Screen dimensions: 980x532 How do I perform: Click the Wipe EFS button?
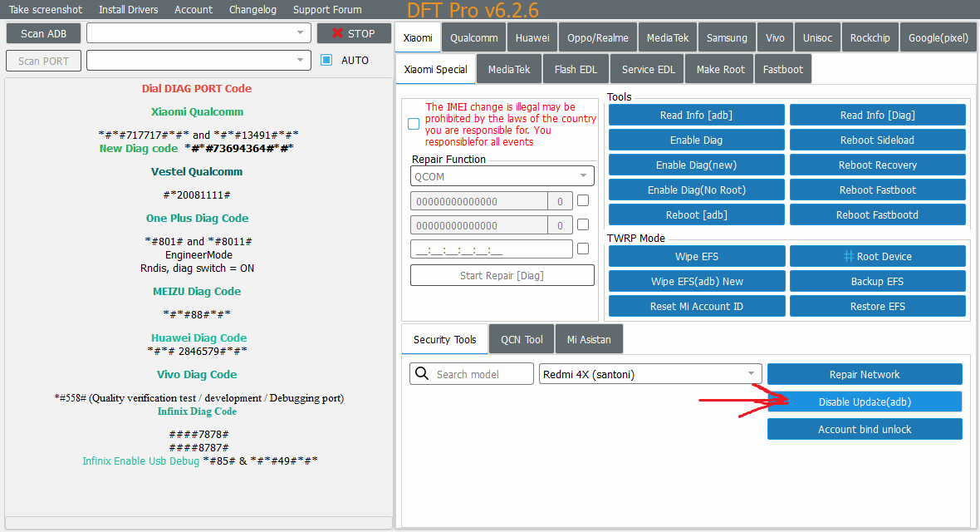click(x=697, y=256)
